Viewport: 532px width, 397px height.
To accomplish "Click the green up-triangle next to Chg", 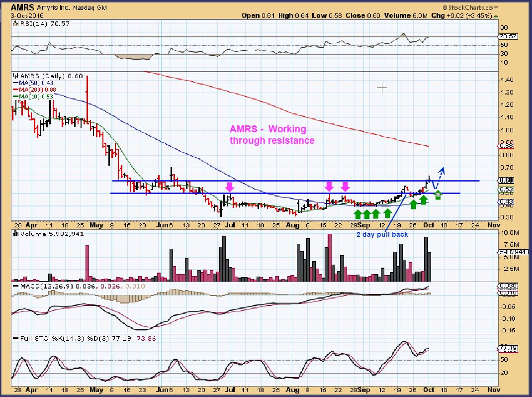I will pyautogui.click(x=496, y=16).
